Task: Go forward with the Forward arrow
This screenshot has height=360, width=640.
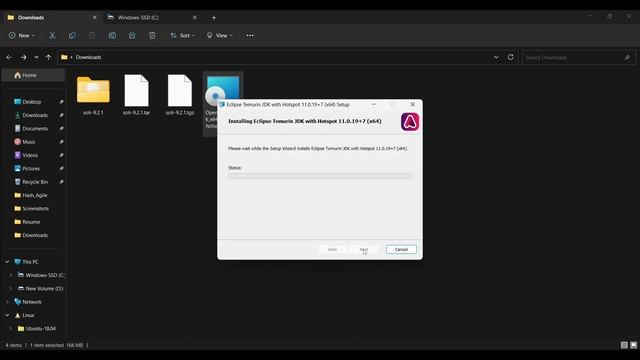Action: coord(24,58)
